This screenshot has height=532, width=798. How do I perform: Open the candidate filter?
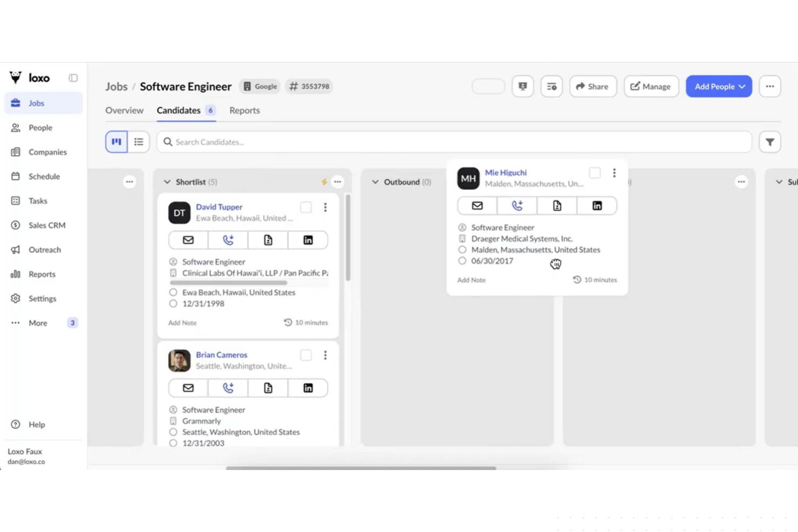(770, 142)
